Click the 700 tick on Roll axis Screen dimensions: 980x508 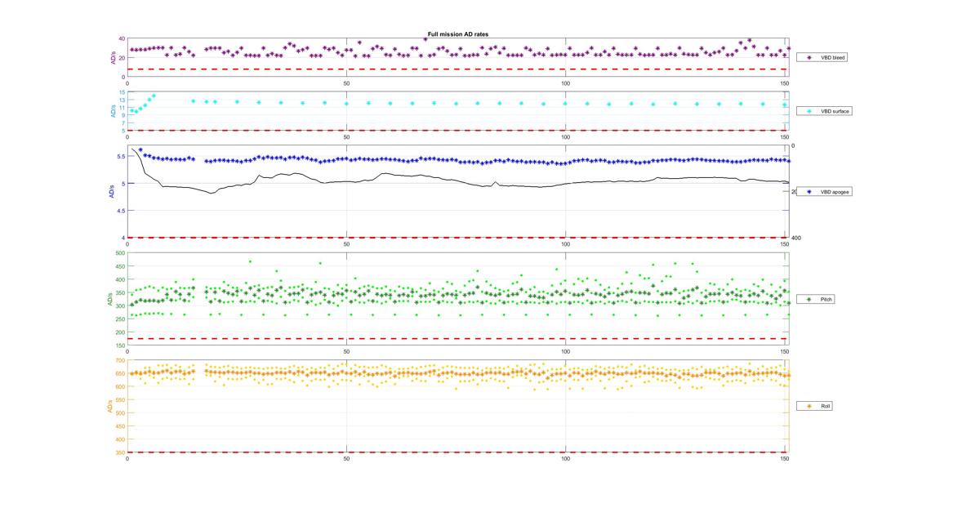120,360
